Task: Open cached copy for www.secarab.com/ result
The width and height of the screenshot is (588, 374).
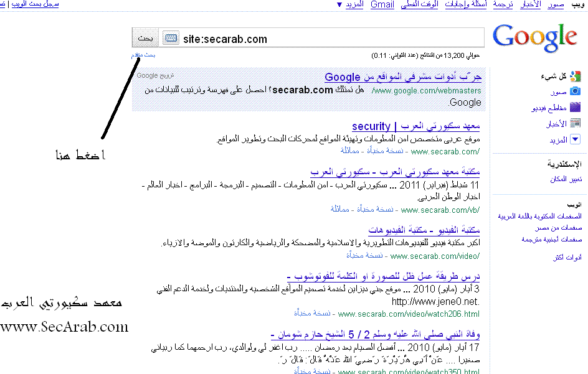Action: [x=385, y=151]
